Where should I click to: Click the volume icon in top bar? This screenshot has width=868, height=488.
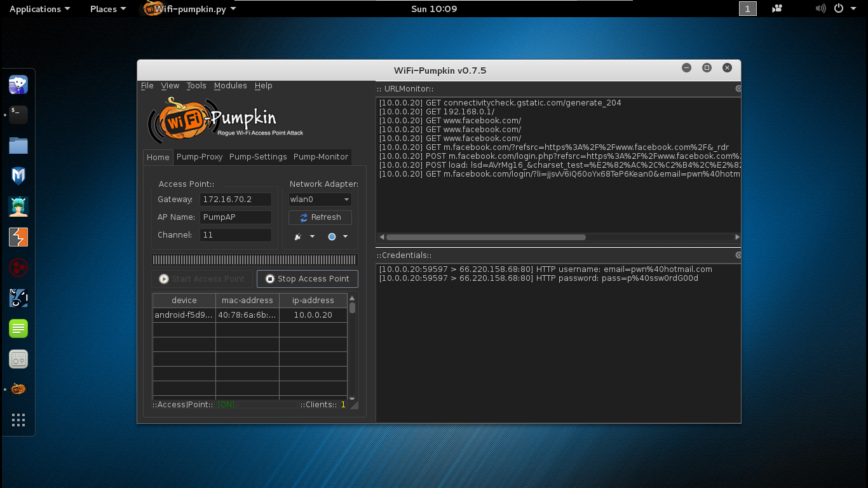click(820, 9)
